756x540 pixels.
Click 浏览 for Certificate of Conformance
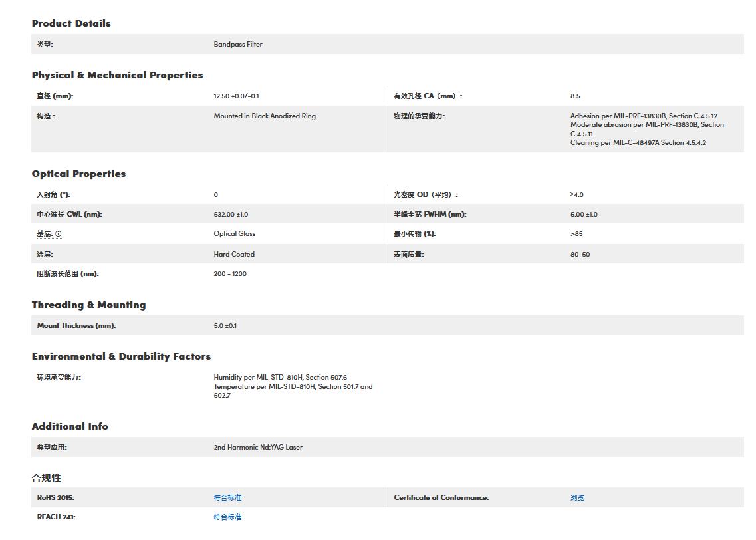pyautogui.click(x=577, y=497)
